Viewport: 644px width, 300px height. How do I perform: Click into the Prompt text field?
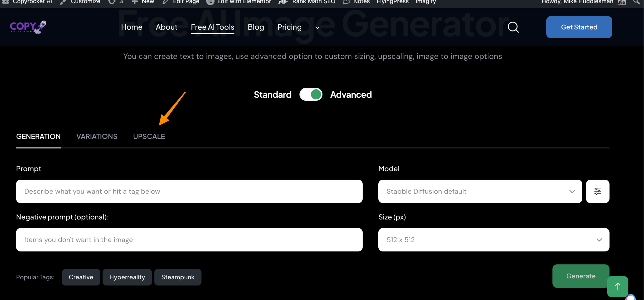[189, 191]
